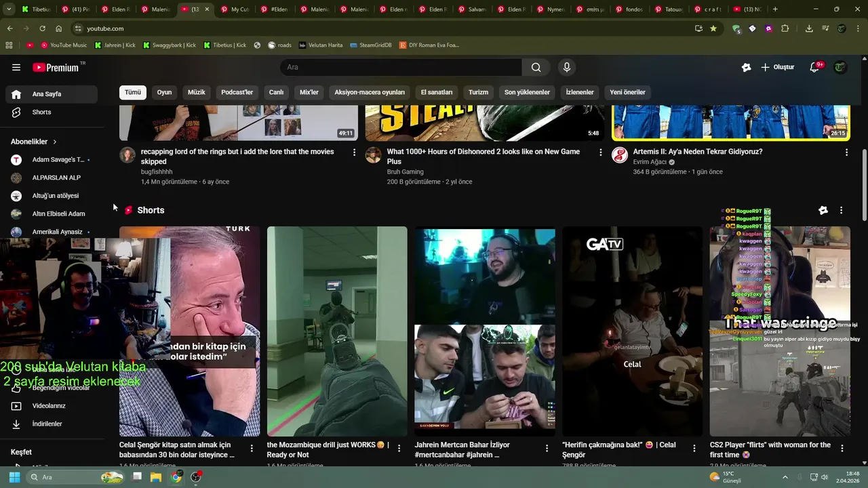Viewport: 868px width, 488px height.
Task: Click the YouTube Premium logo
Action: click(x=56, y=67)
